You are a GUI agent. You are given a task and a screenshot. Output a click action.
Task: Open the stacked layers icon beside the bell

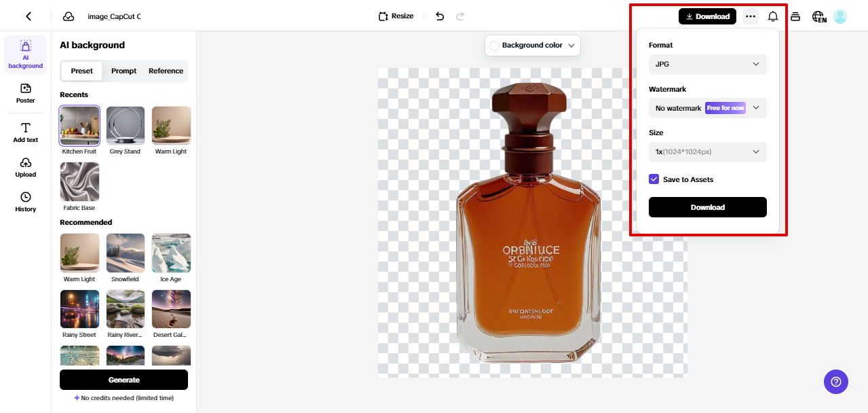click(x=795, y=16)
